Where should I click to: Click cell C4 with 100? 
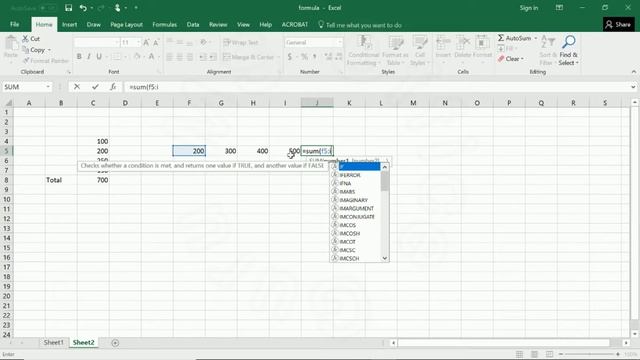[x=93, y=141]
